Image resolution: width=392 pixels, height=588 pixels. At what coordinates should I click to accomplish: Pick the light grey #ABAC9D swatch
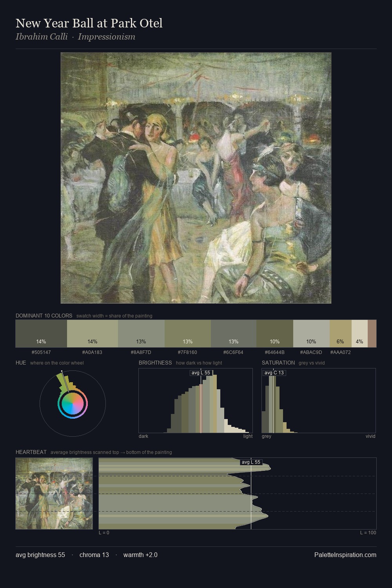(311, 334)
